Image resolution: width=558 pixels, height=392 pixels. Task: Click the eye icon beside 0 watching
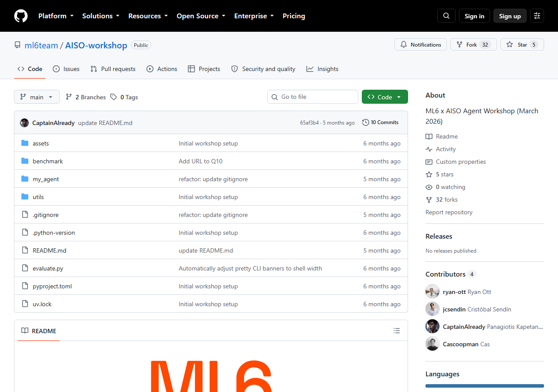429,187
